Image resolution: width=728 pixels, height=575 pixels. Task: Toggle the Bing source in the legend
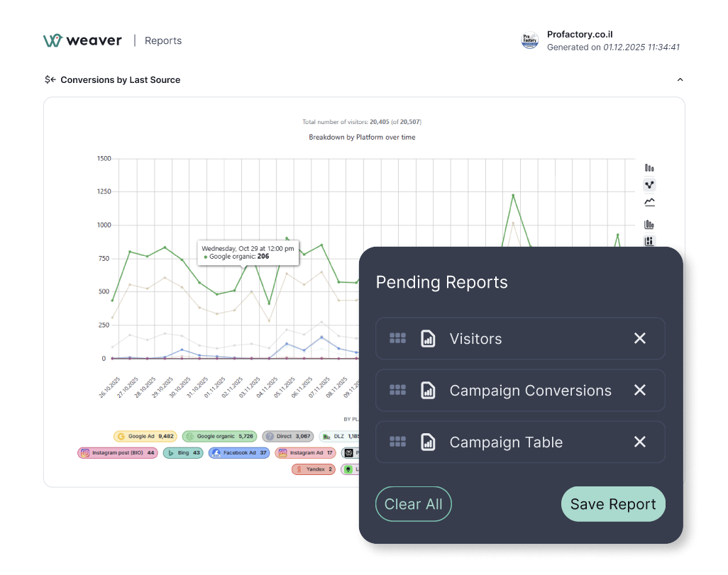(x=183, y=452)
